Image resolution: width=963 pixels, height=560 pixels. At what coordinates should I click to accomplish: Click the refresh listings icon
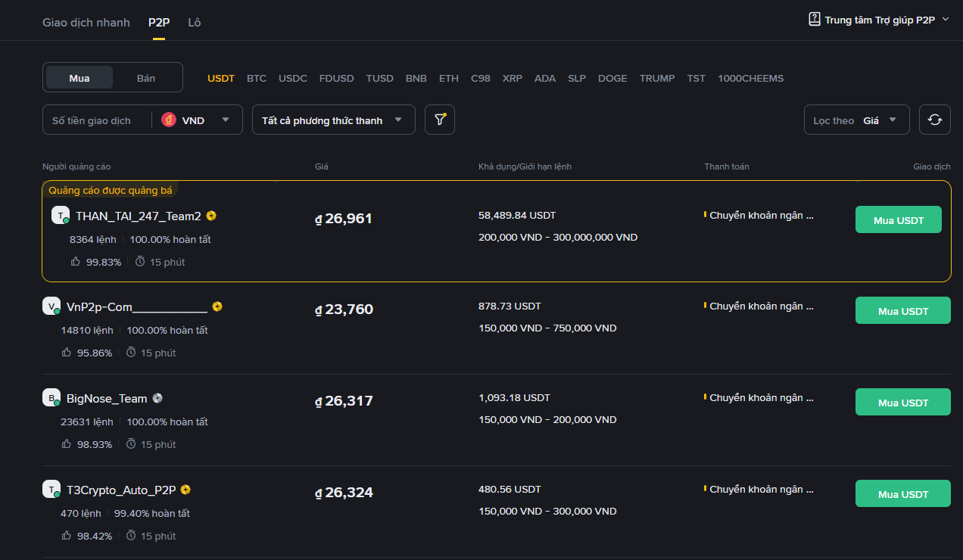[x=935, y=120]
